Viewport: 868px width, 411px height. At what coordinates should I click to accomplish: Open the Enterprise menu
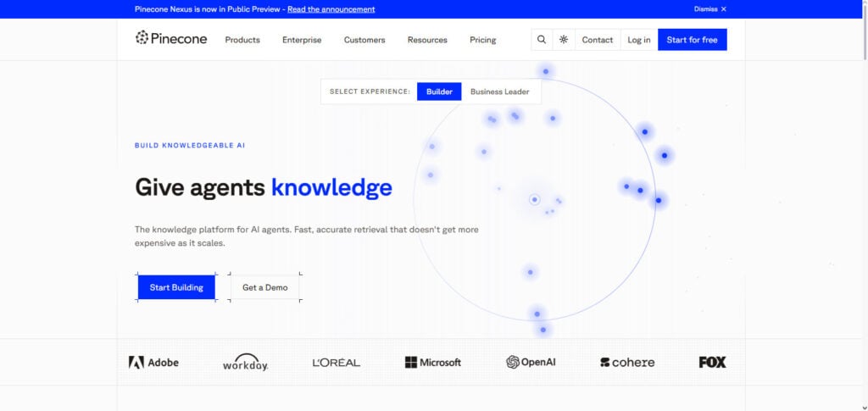point(302,40)
